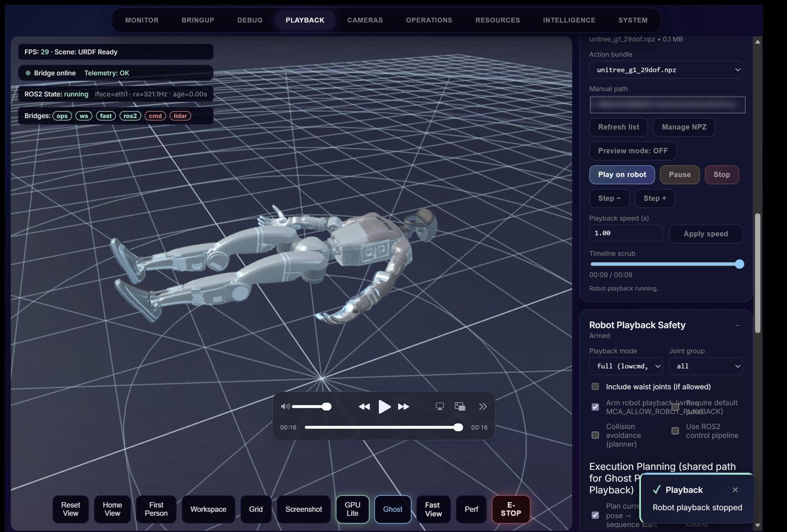Click the 'ros2' bridge badge
This screenshot has height=532, width=787.
click(x=130, y=116)
